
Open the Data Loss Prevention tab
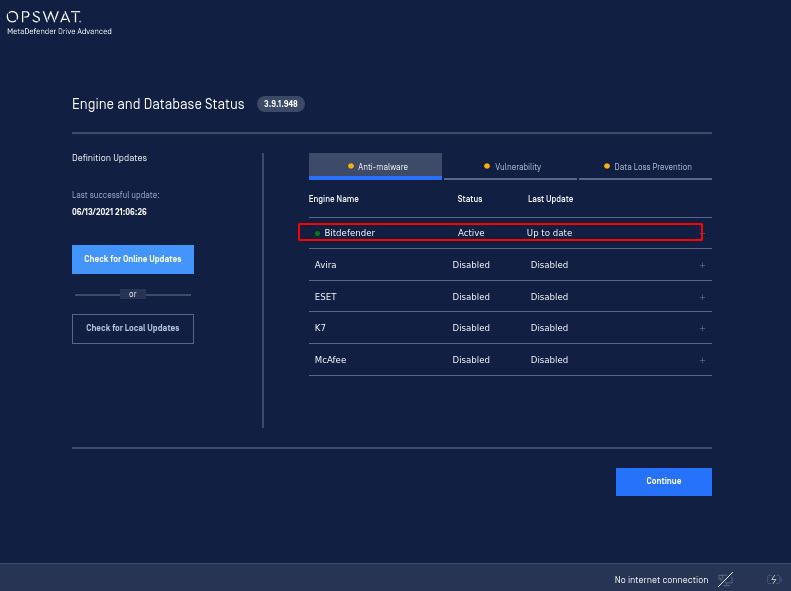(x=645, y=166)
